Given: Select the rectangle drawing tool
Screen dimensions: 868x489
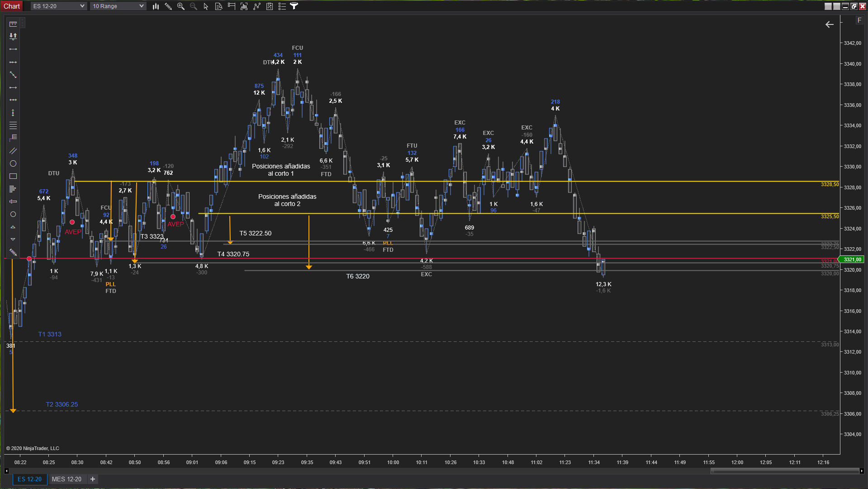Looking at the screenshot, I should click(x=13, y=176).
